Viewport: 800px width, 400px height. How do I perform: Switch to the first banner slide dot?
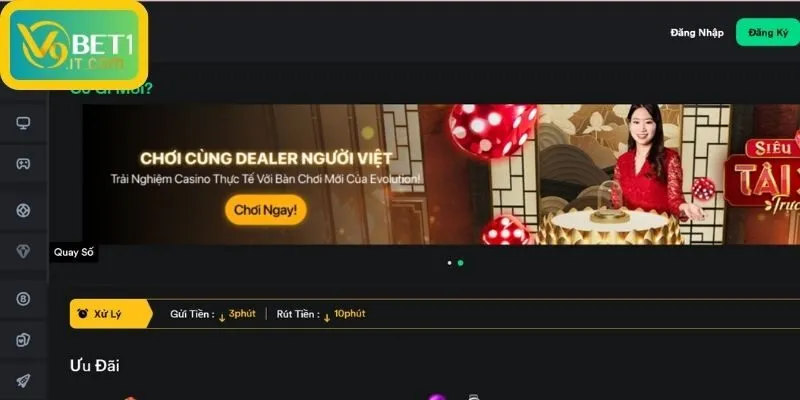click(x=449, y=263)
